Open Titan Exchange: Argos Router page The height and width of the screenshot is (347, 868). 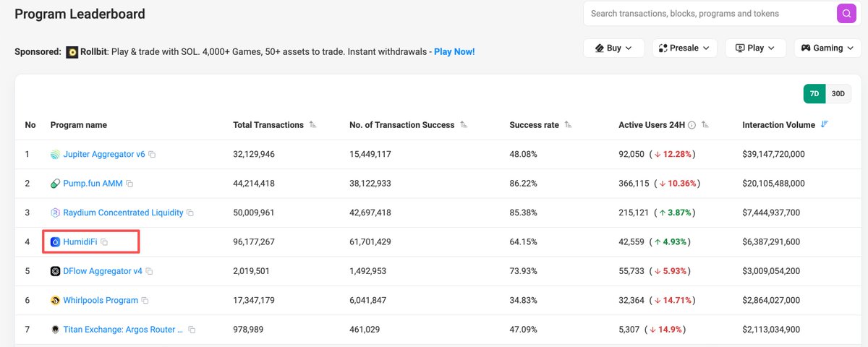tap(124, 330)
